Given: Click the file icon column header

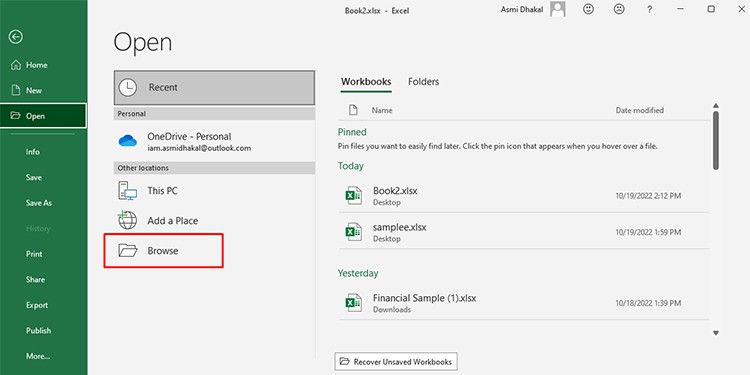Looking at the screenshot, I should (x=353, y=110).
